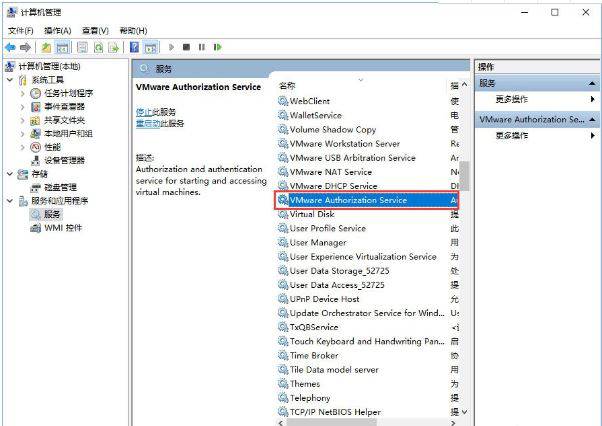Start the service with play icon

(171, 47)
